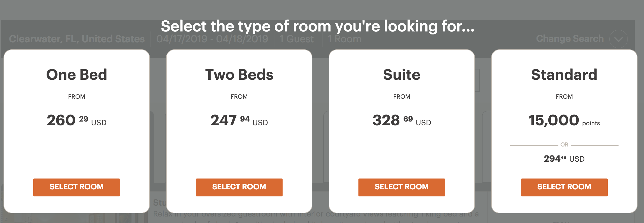The height and width of the screenshot is (223, 644).
Task: Click the Suite card heading
Action: [402, 75]
